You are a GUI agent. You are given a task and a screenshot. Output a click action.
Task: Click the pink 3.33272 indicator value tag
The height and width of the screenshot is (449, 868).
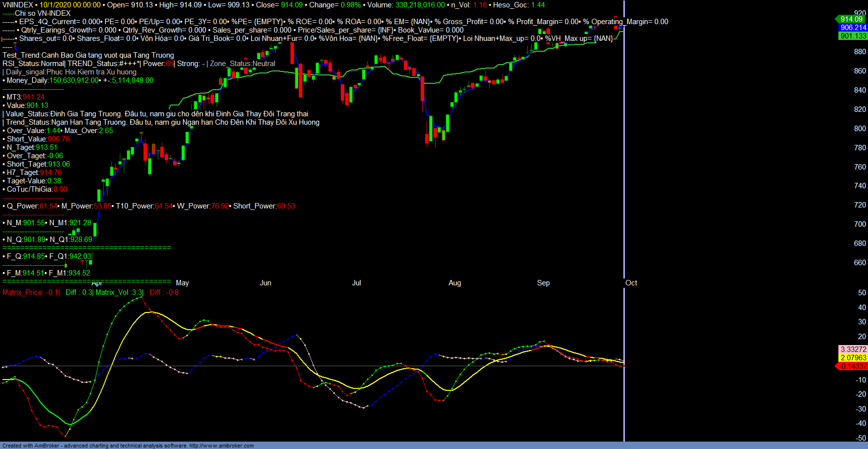tap(853, 349)
